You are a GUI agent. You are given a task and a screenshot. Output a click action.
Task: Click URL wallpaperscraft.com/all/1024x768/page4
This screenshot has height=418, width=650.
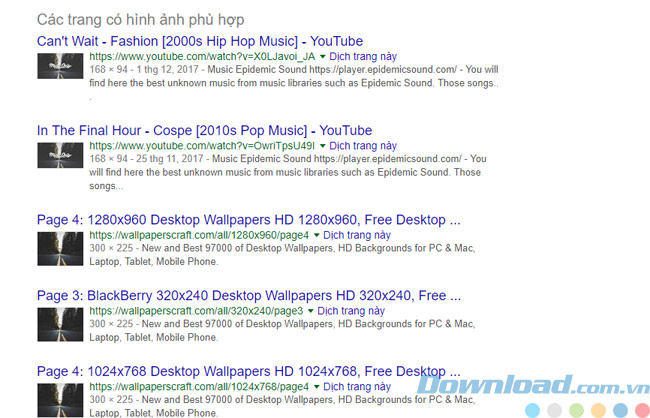coord(199,386)
